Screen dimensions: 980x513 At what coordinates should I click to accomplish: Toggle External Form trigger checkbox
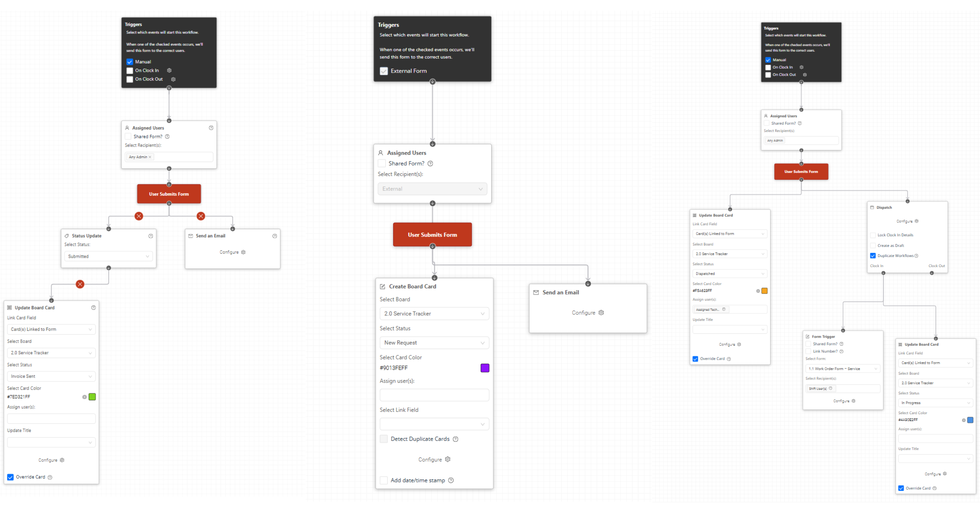pyautogui.click(x=384, y=71)
